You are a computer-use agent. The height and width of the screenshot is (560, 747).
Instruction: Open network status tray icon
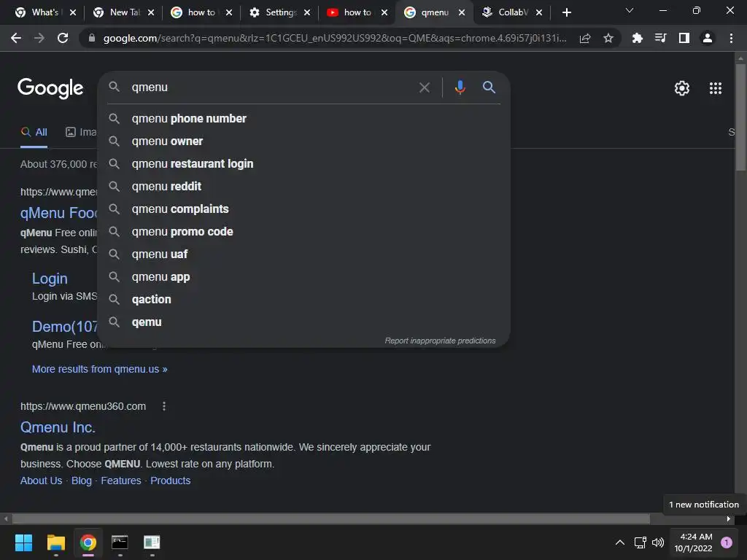[640, 542]
